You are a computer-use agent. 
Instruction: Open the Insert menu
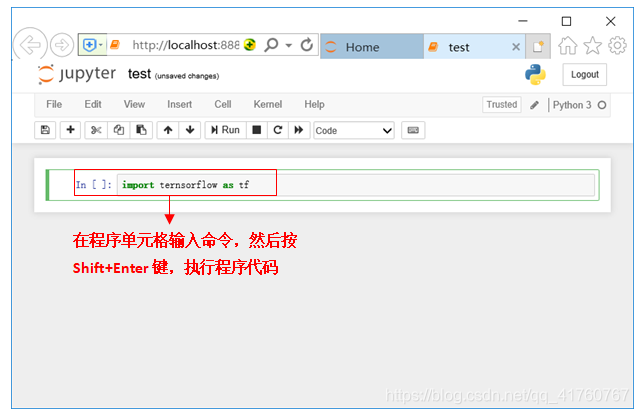[179, 104]
